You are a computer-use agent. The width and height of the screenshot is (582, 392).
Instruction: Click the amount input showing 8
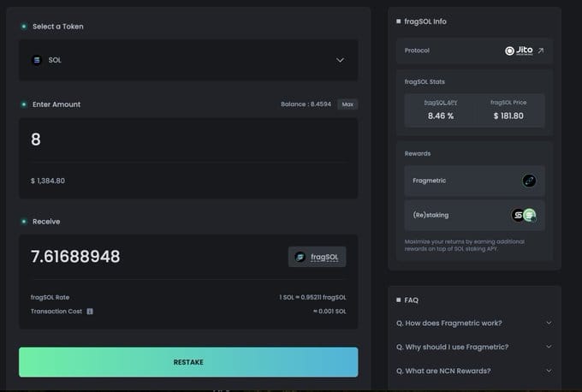(x=188, y=140)
